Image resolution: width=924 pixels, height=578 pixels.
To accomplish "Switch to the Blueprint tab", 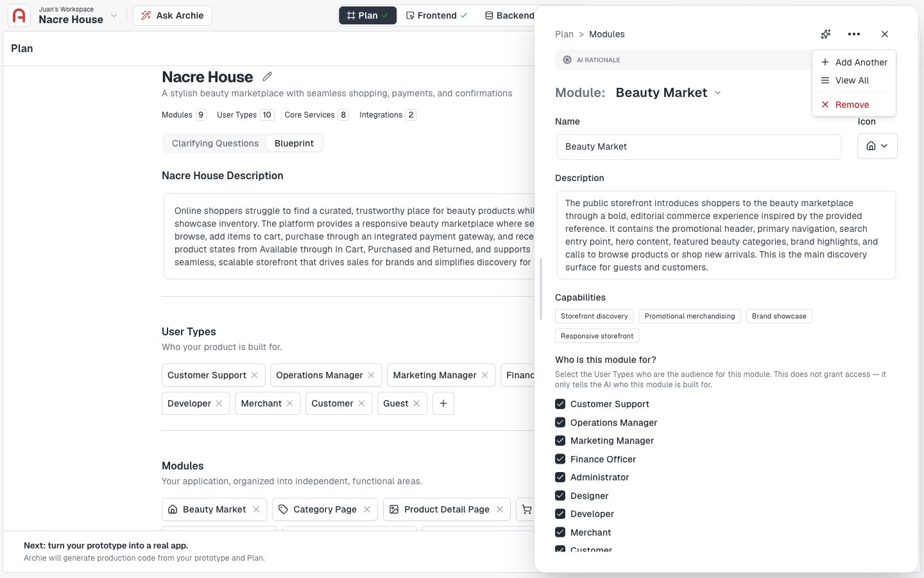I will [x=294, y=143].
